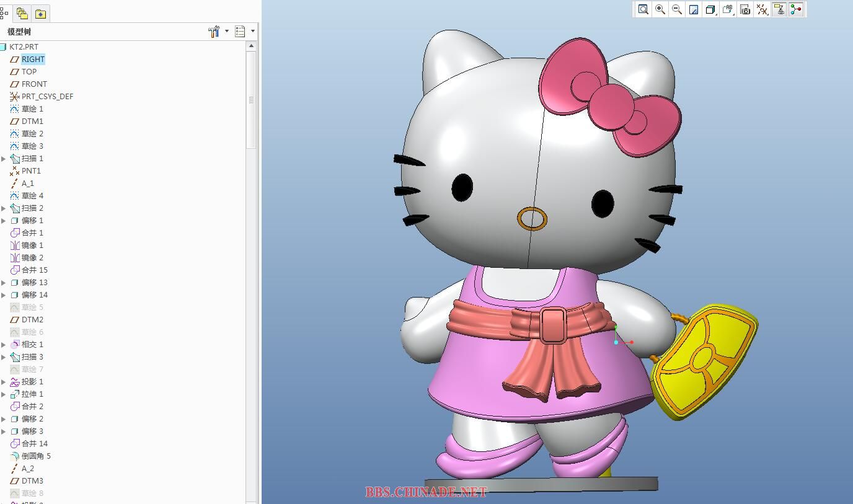Screen dimensions: 853x504
Task: Click the Refit zoom icon
Action: click(643, 9)
